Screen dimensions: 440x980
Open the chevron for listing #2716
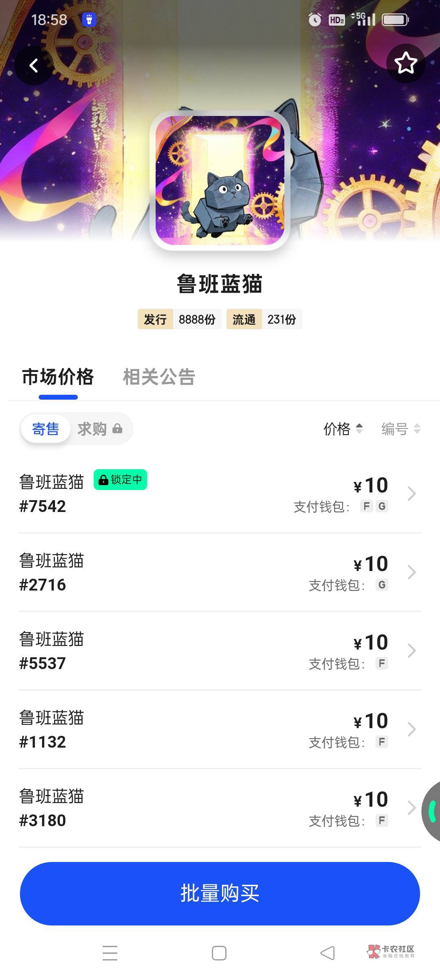coord(411,572)
